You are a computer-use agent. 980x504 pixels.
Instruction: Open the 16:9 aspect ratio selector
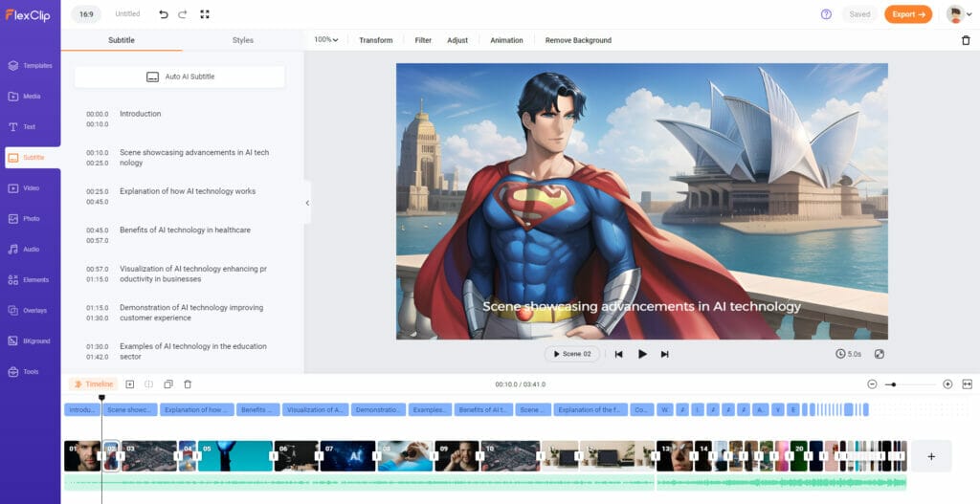[x=86, y=14]
